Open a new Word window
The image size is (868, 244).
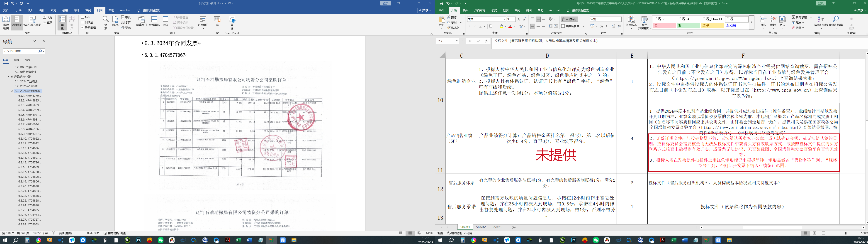pos(141,21)
